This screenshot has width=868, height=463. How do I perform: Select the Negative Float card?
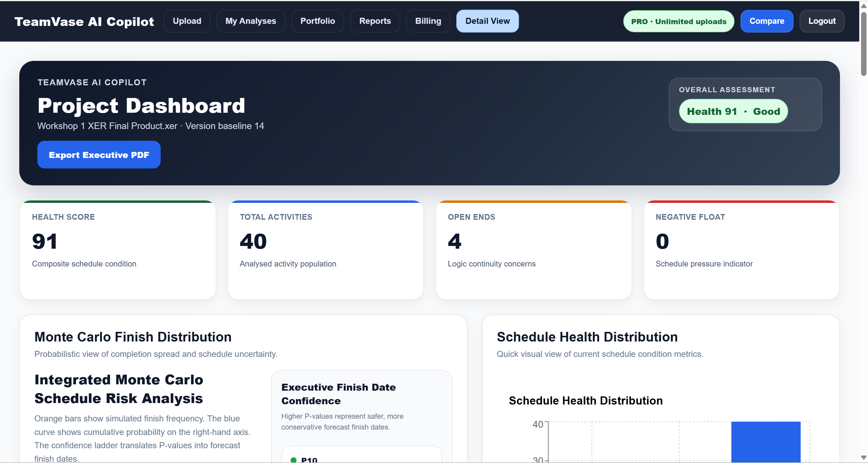click(741, 250)
